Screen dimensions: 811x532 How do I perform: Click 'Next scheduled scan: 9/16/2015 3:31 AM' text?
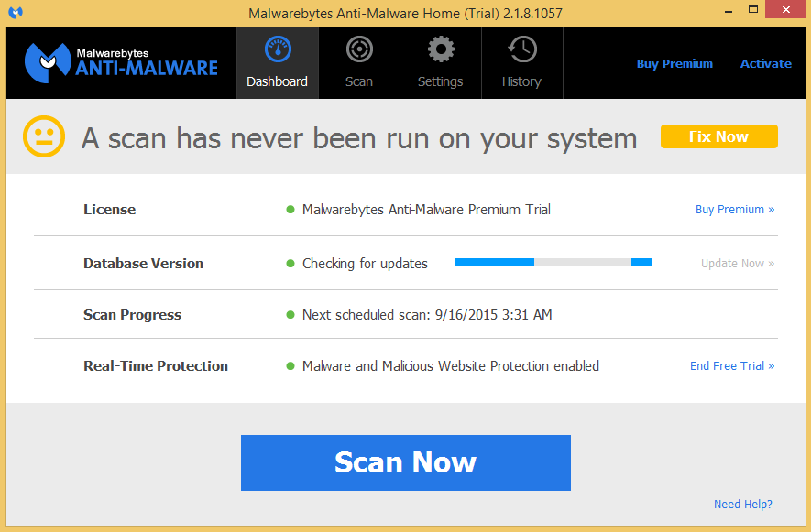(427, 315)
